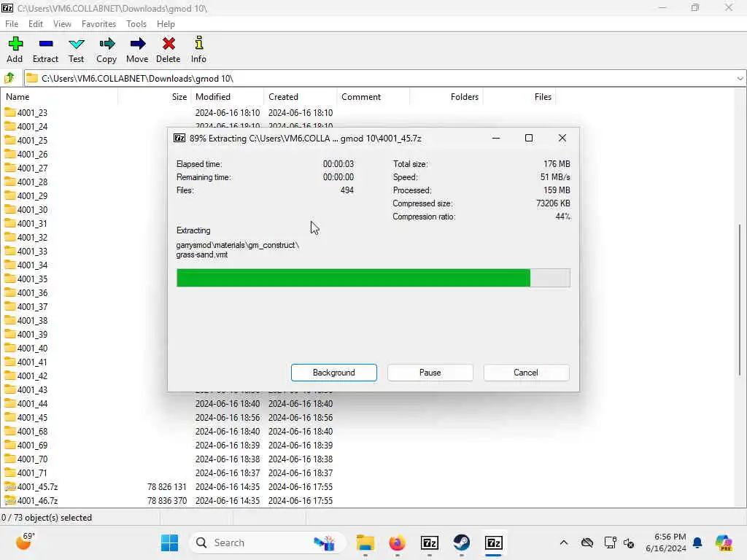Click the Background button
Image resolution: width=747 pixels, height=560 pixels.
pos(334,373)
